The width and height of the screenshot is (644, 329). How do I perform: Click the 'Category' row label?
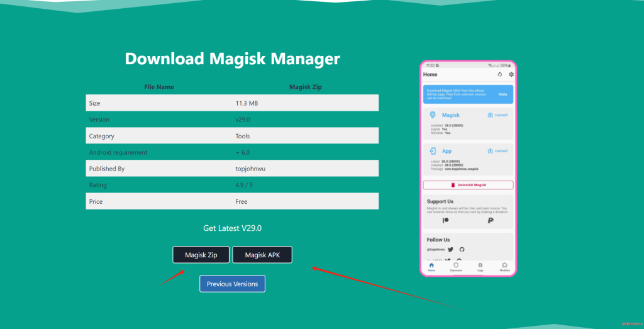[101, 136]
